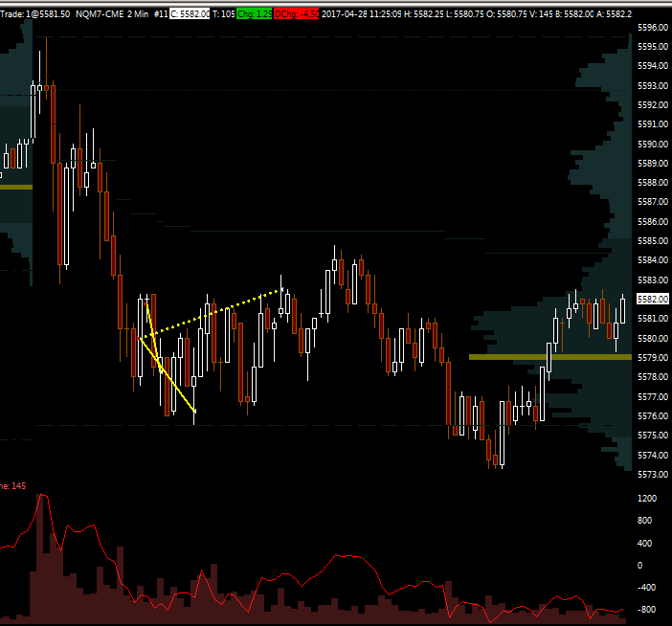672x626 pixels.
Task: Click the white 'C: 5582.00' close value
Action: pos(190,14)
